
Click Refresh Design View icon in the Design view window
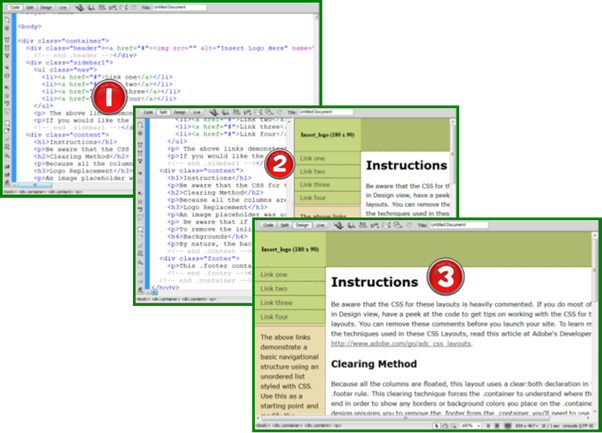pos(409,225)
